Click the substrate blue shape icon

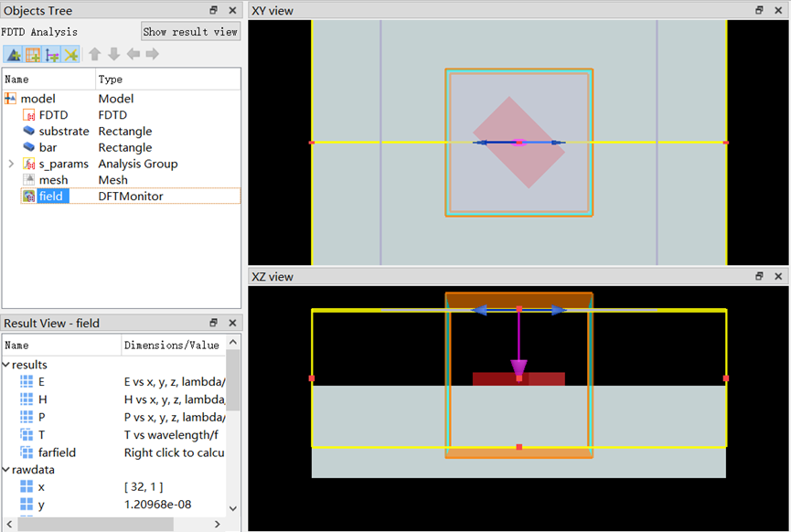(28, 131)
